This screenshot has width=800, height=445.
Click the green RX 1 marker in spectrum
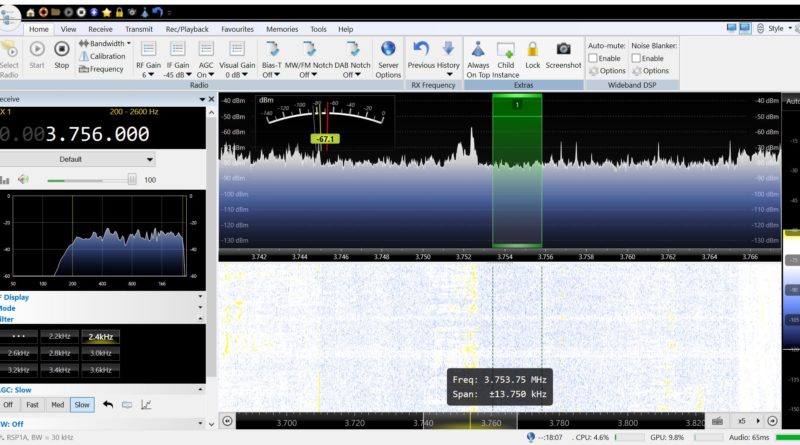tap(517, 105)
